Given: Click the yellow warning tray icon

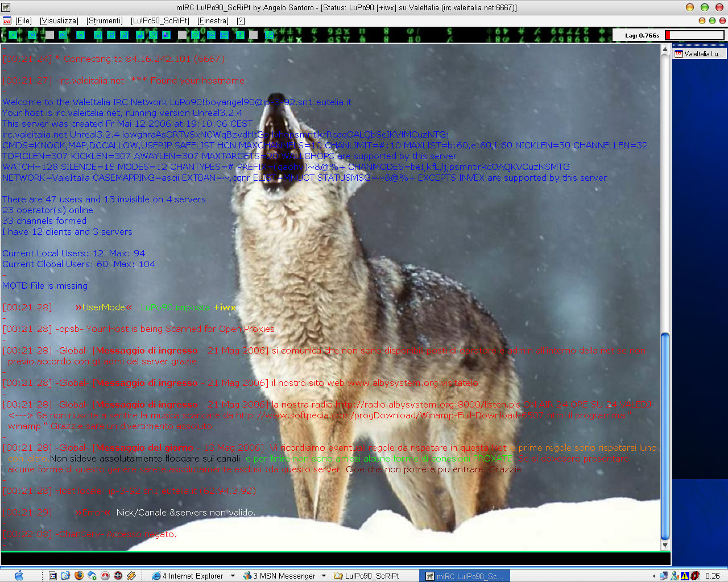Looking at the screenshot, I should click(x=684, y=576).
